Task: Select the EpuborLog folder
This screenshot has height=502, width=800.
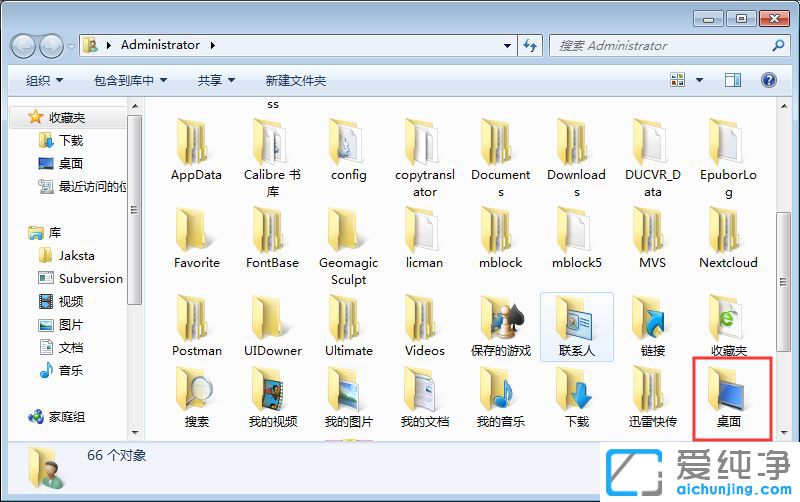Action: point(728,158)
